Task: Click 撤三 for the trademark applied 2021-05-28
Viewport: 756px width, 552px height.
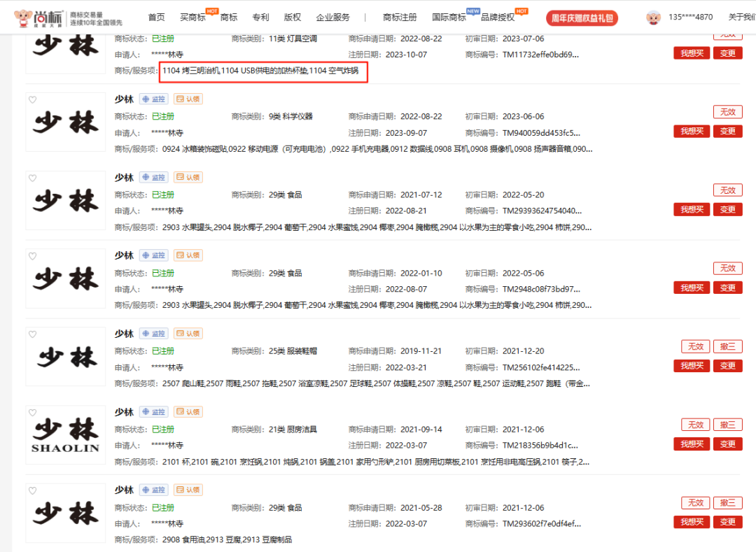Action: (727, 503)
